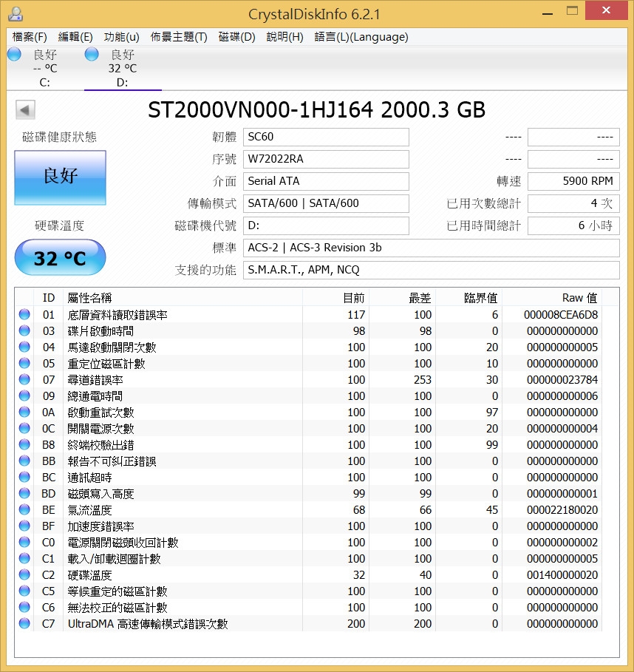Click the 臨界值 column header
This screenshot has width=634, height=672.
point(468,298)
